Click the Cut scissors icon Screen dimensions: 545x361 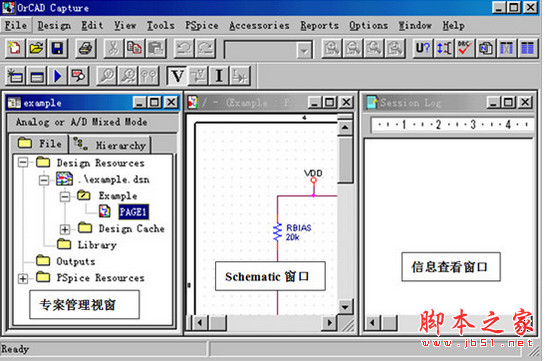click(x=113, y=48)
